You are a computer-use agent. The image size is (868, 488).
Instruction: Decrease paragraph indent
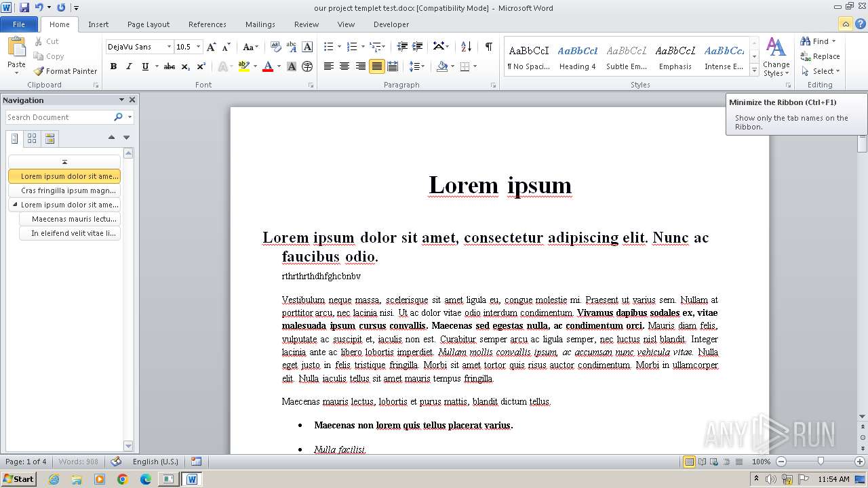402,47
